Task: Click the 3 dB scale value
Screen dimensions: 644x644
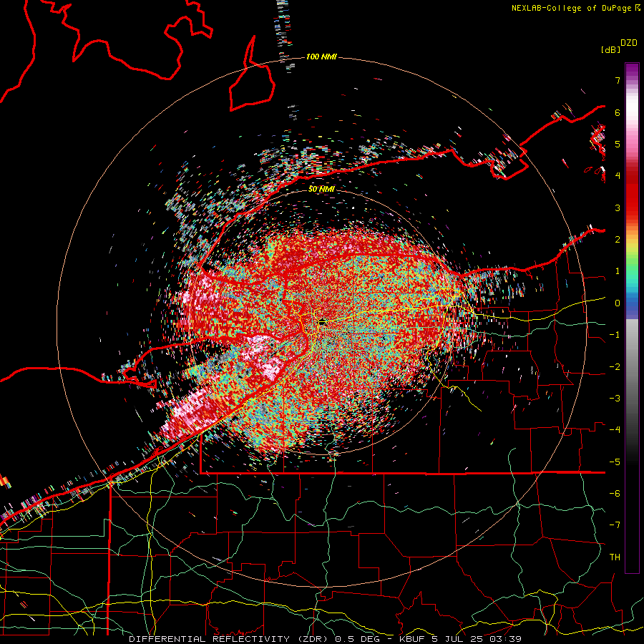Action: coord(618,208)
